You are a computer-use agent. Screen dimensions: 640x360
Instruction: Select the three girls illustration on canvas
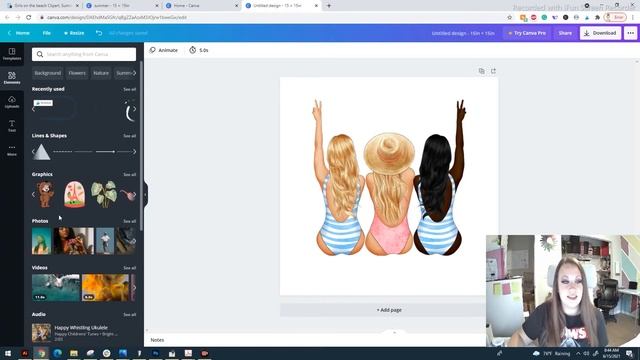tap(389, 178)
